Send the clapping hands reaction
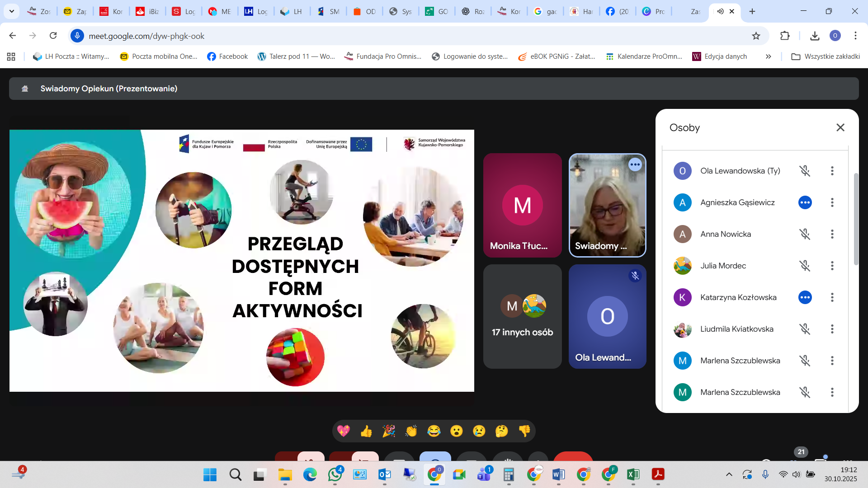The image size is (868, 488). point(411,431)
